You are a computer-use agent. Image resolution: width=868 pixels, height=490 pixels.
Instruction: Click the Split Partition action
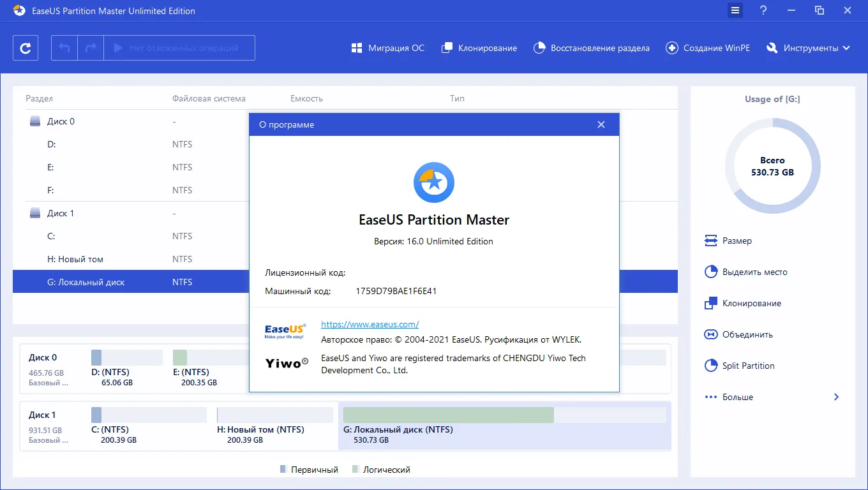[x=740, y=366]
